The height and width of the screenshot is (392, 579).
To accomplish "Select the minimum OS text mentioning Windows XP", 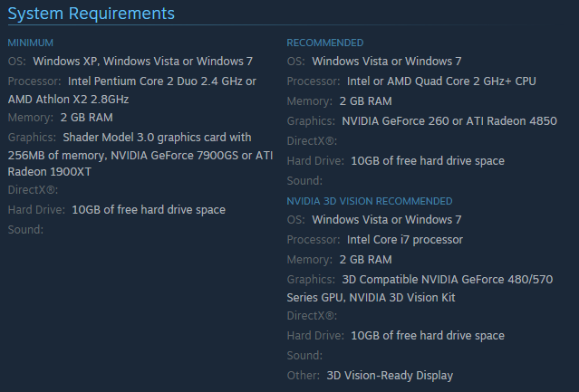I will coord(142,62).
